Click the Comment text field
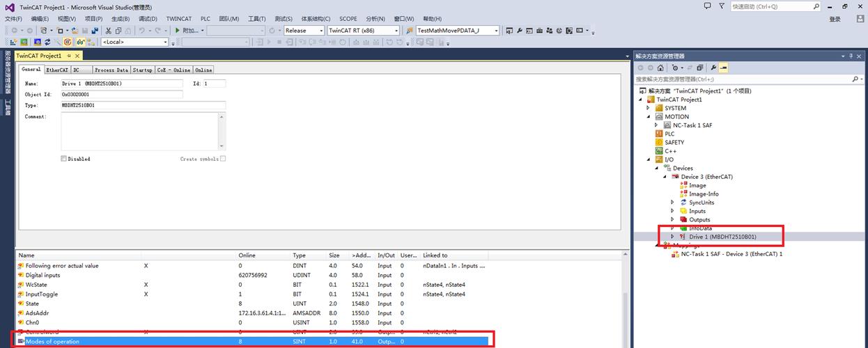This screenshot has height=348, width=868. pos(143,130)
